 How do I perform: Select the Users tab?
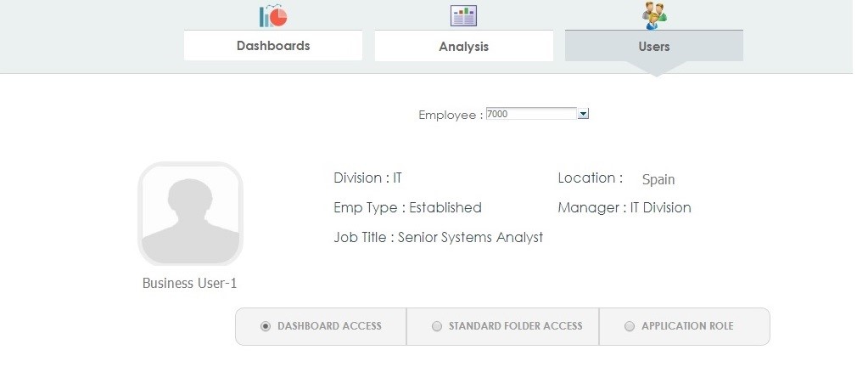click(x=654, y=47)
